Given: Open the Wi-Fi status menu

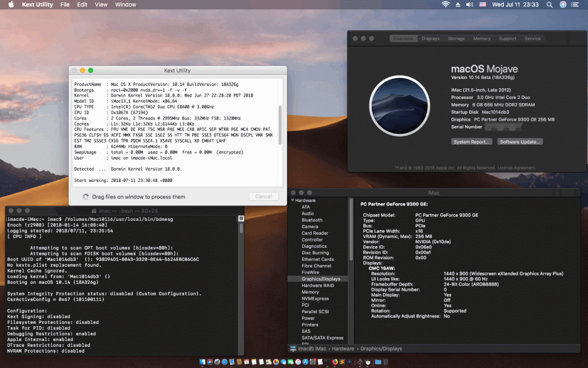Looking at the screenshot, I should click(446, 5).
